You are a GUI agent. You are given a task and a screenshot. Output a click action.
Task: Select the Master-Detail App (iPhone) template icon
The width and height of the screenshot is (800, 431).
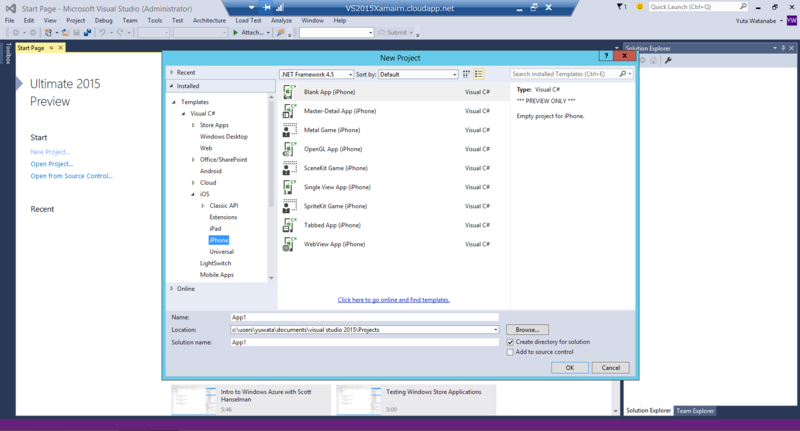point(289,111)
